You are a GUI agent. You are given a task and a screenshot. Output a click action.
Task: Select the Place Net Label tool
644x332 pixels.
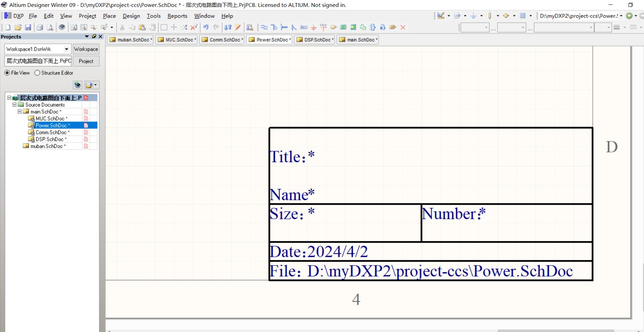[x=304, y=27]
